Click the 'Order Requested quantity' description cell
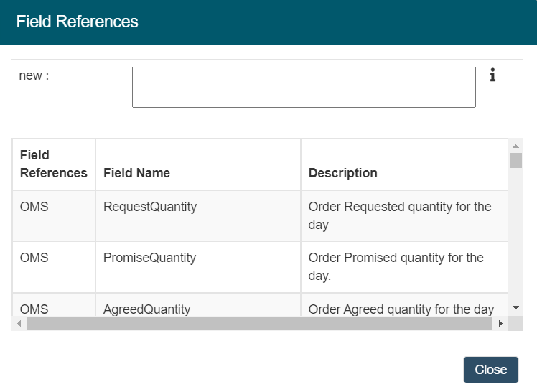The width and height of the screenshot is (537, 392). pos(400,215)
